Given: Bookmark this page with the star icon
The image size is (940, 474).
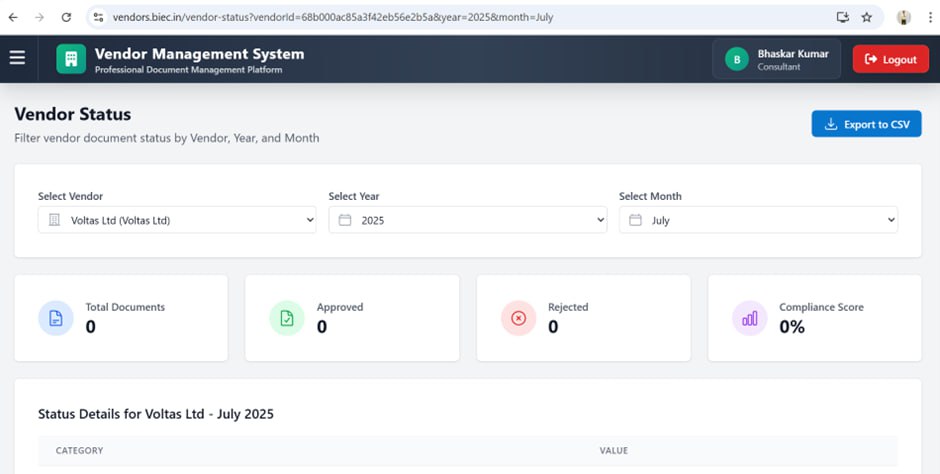Looking at the screenshot, I should point(867,17).
